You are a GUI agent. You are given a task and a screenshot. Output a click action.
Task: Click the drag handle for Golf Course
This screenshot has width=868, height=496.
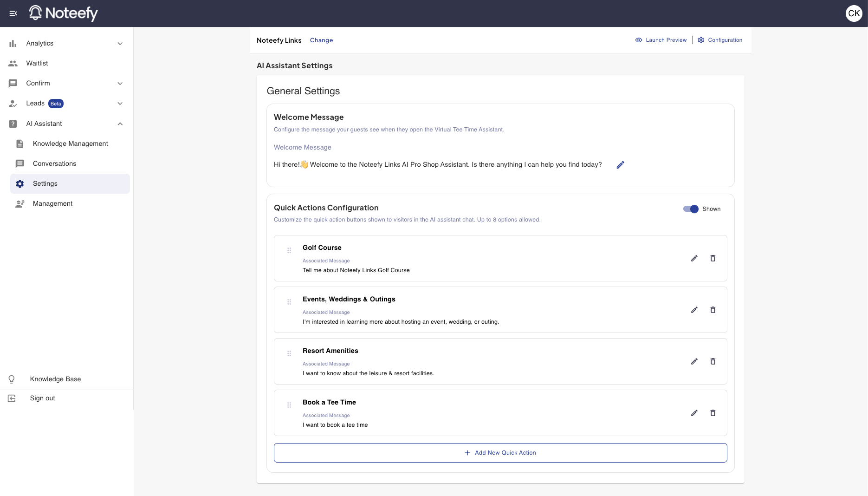pos(289,250)
